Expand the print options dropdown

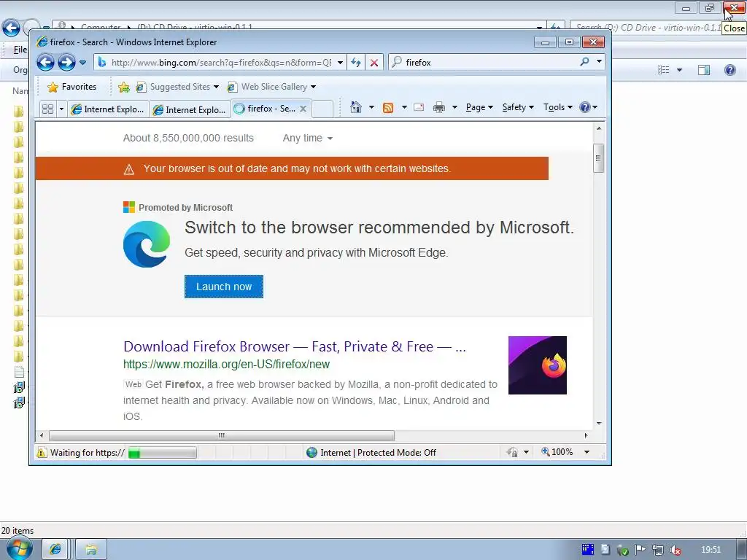tap(454, 107)
